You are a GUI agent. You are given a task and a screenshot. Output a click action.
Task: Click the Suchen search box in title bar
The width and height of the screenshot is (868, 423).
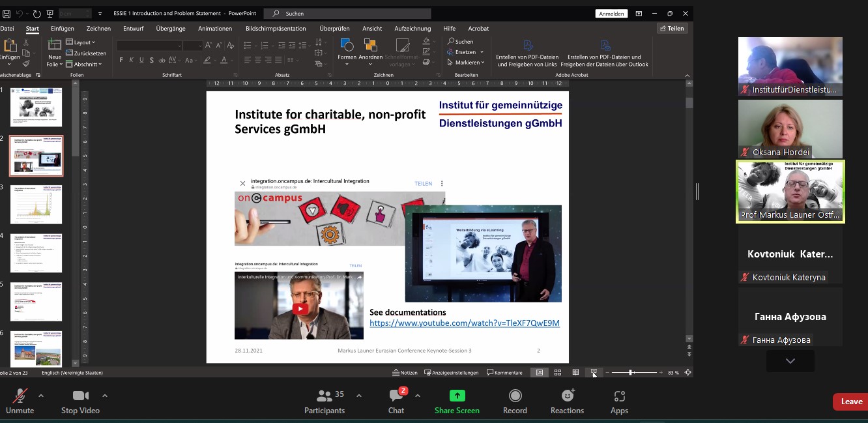coord(347,14)
